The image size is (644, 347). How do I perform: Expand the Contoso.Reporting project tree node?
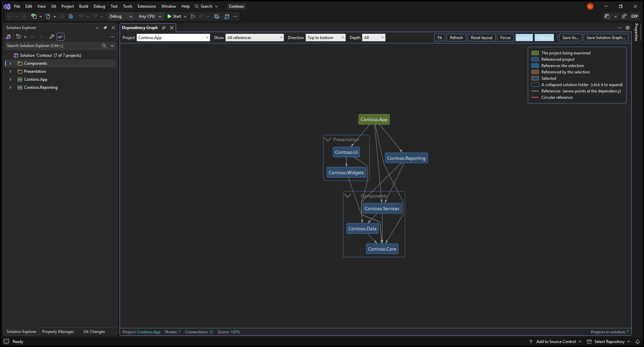10,87
